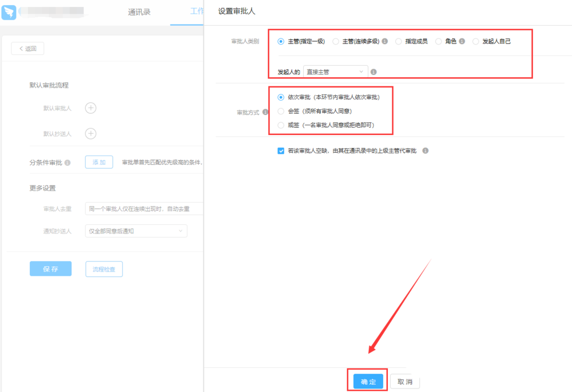Click the DingTalk logo in the top left
The height and width of the screenshot is (392, 572).
(9, 11)
